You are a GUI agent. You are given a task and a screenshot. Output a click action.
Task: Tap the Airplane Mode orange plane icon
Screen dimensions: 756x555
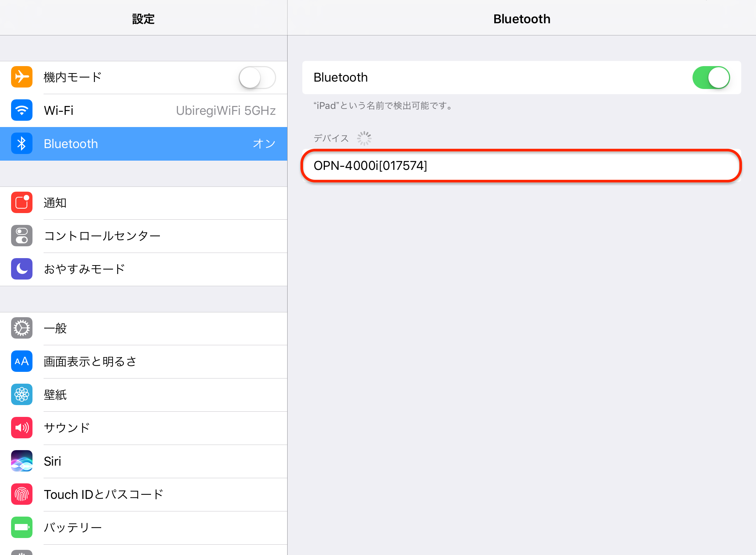pyautogui.click(x=22, y=77)
